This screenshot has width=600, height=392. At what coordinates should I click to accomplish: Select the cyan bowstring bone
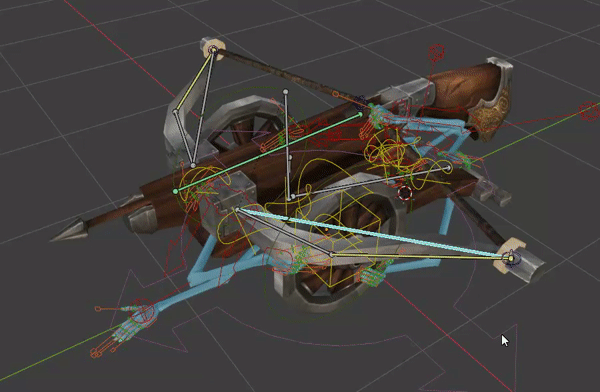[373, 233]
